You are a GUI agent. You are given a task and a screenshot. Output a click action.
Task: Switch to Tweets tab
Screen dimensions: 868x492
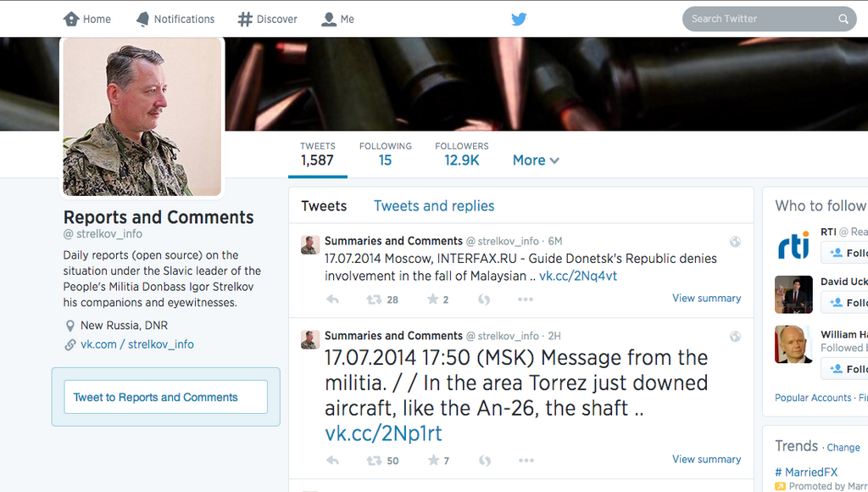click(324, 206)
